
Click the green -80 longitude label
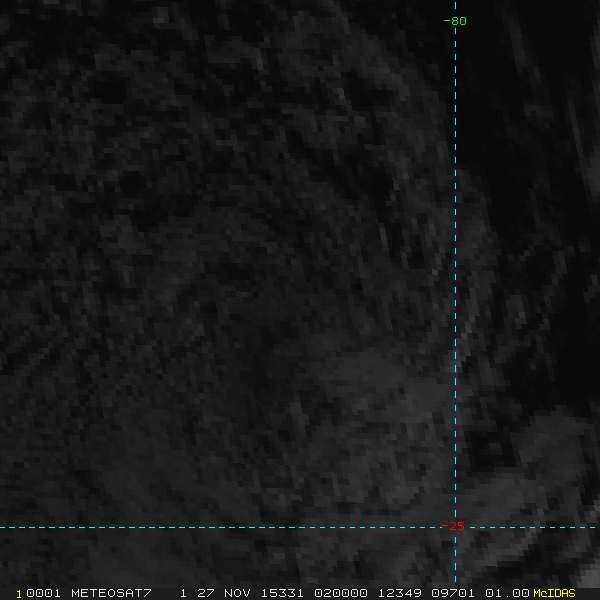pyautogui.click(x=455, y=21)
